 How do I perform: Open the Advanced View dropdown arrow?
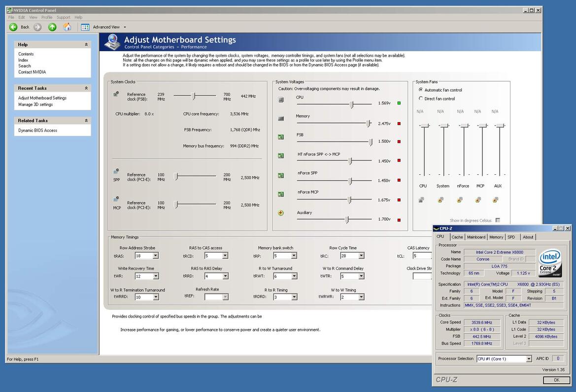point(125,27)
